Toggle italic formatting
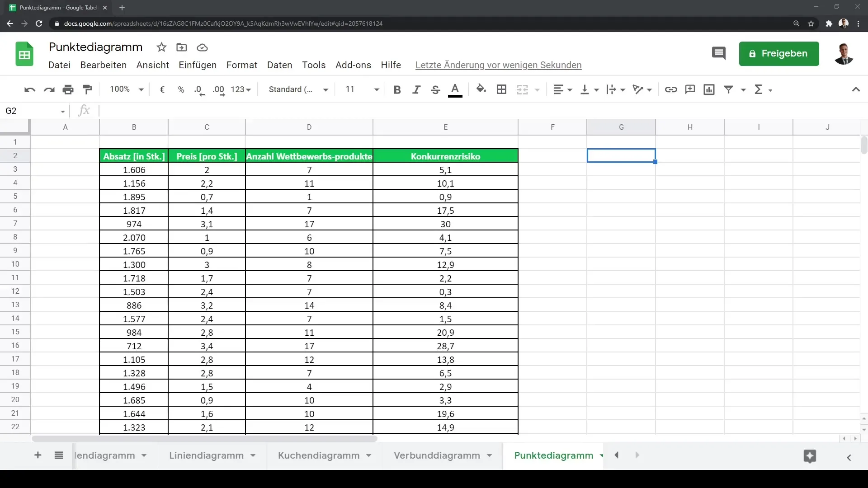Image resolution: width=868 pixels, height=488 pixels. (x=416, y=89)
